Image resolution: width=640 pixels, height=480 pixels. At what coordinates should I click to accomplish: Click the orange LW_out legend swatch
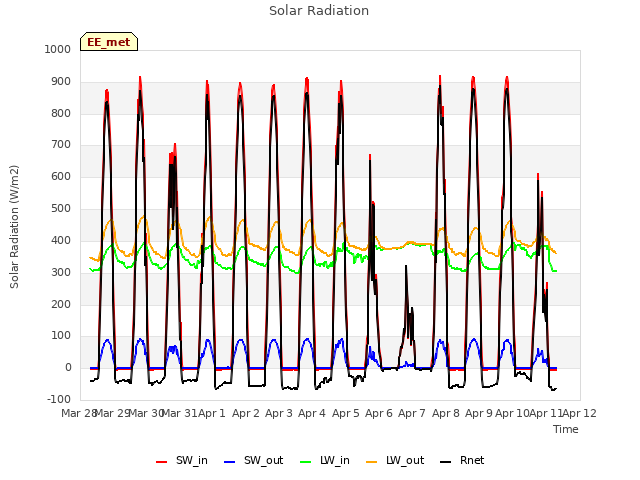click(x=372, y=462)
